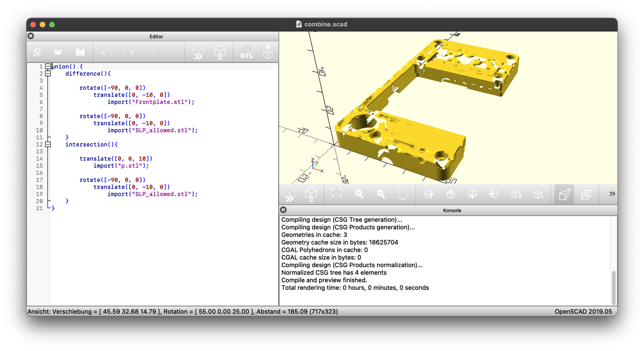Click Preview icon in the viewport toolbar
Viewport: 644px width, 351px height.
[289, 194]
